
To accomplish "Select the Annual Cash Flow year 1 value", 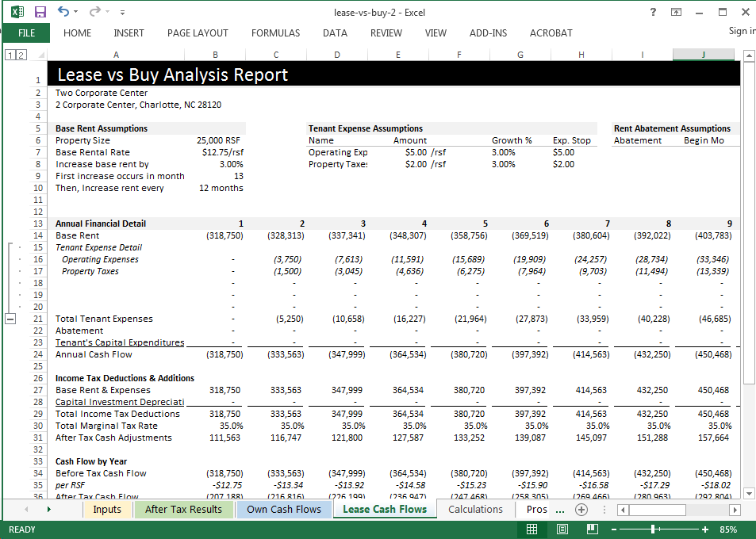I will point(224,354).
